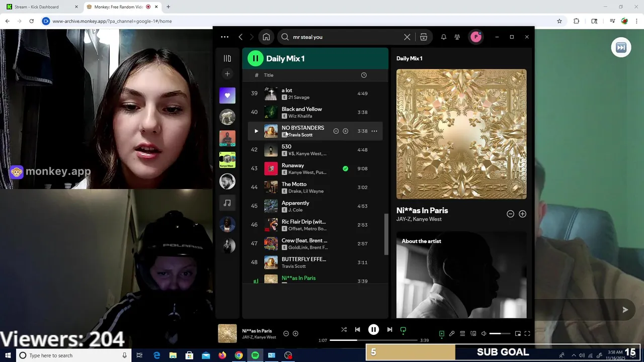Image resolution: width=644 pixels, height=362 pixels.
Task: Focus the Spotify search field showing "mr steal you"
Action: (x=347, y=37)
